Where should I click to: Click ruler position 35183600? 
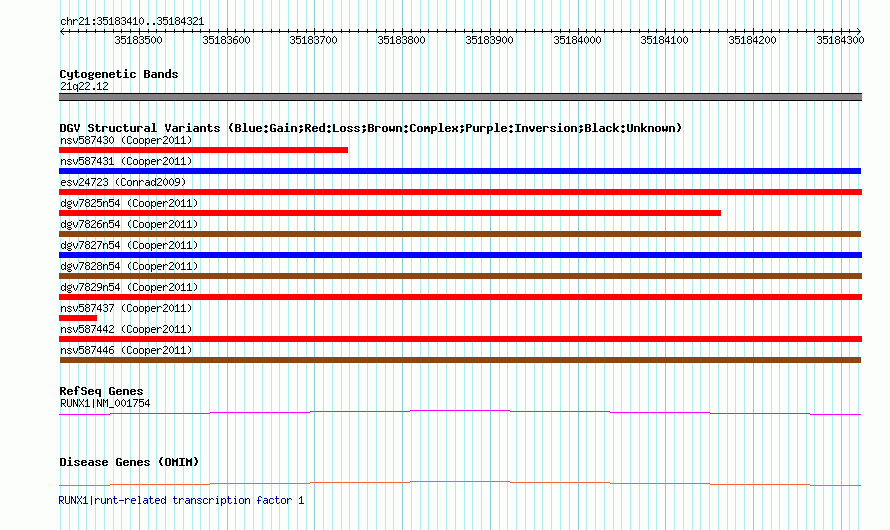pyautogui.click(x=226, y=40)
